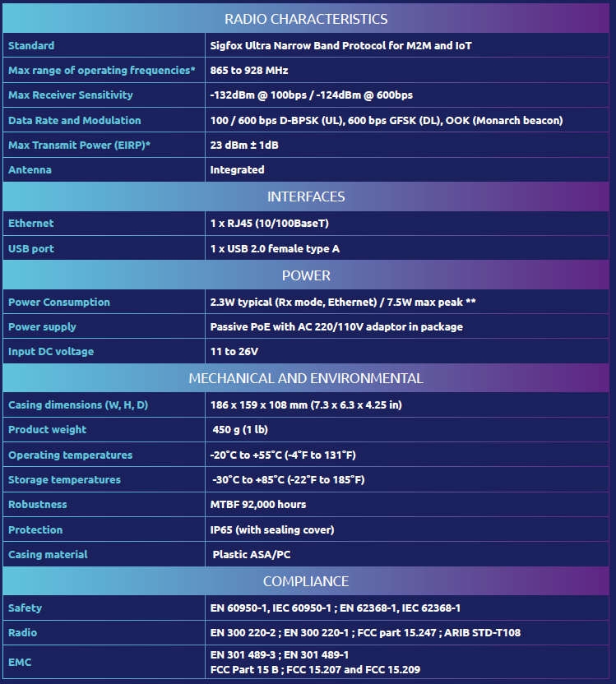Select 'Max range of operating frequencies*' label

(x=102, y=70)
